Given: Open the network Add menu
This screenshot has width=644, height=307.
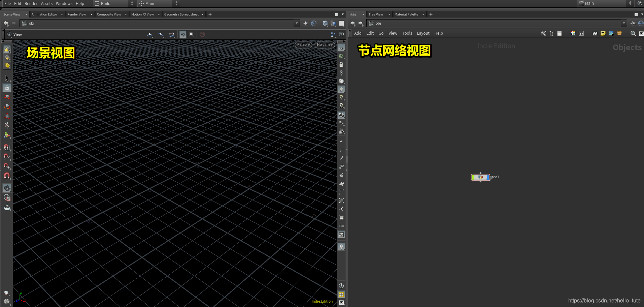Looking at the screenshot, I should [x=358, y=33].
